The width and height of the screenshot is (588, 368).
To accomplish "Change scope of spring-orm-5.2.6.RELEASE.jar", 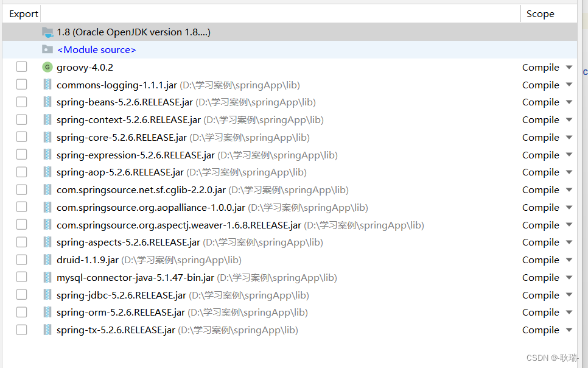I will tap(569, 312).
